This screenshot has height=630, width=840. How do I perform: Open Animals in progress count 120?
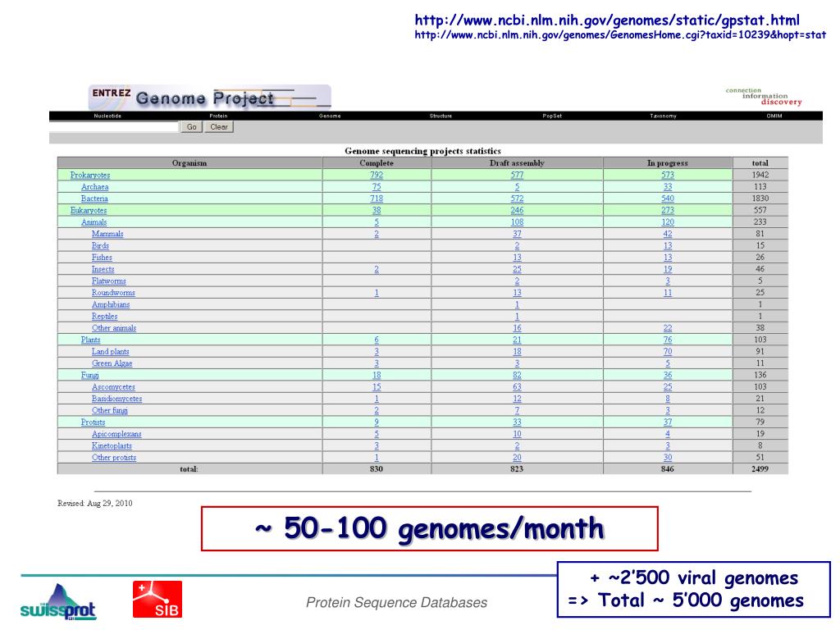[x=668, y=222]
